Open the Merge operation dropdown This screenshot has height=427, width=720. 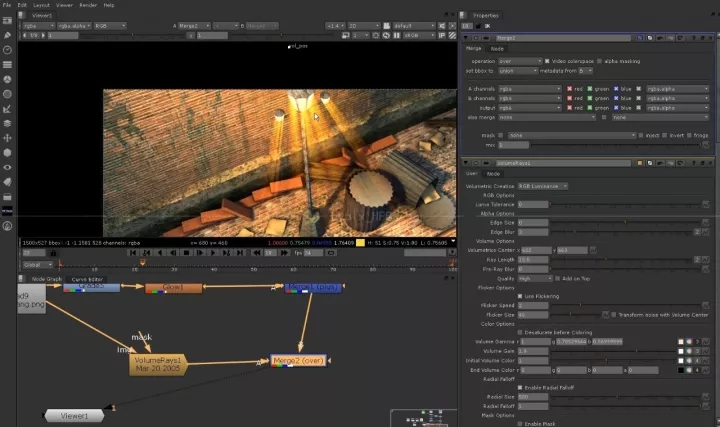(520, 61)
